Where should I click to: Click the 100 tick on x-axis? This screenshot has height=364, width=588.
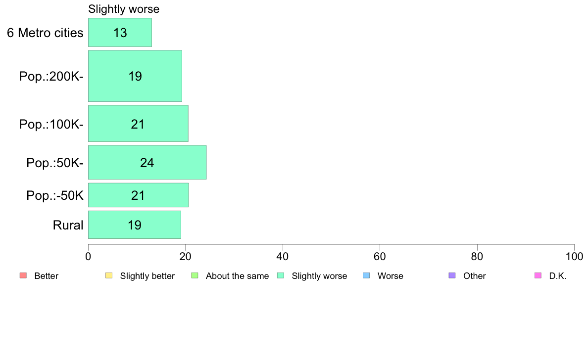coord(574,256)
